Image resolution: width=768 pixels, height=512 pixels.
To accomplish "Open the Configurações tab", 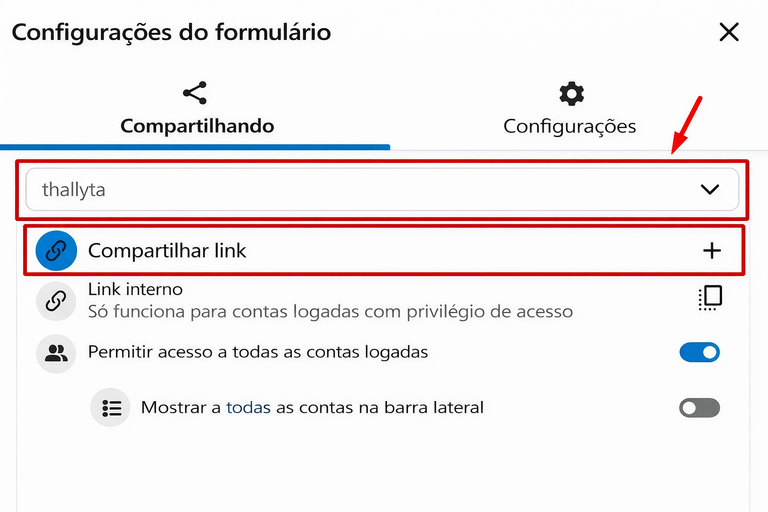I will tap(569, 126).
